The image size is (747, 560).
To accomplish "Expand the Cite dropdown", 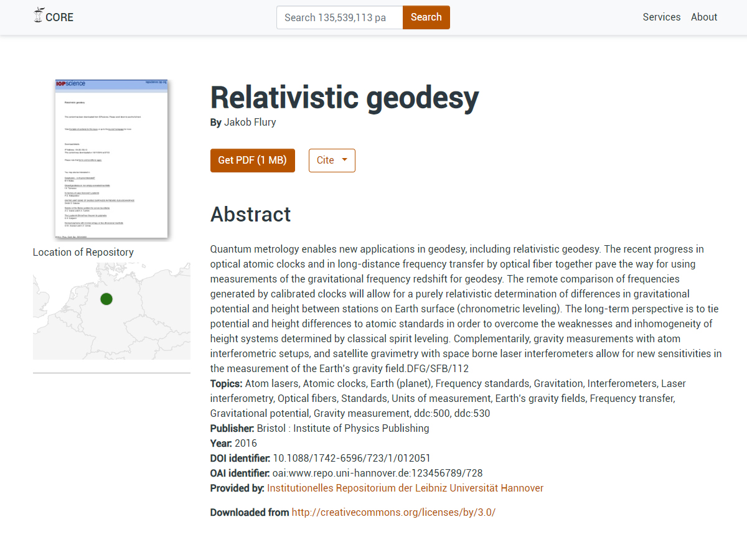I will tap(332, 161).
